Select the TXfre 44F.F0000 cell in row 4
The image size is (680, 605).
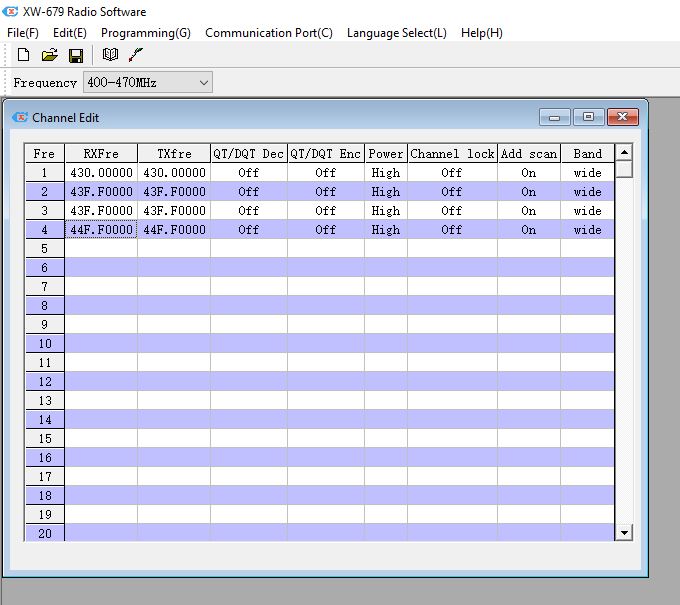[174, 229]
